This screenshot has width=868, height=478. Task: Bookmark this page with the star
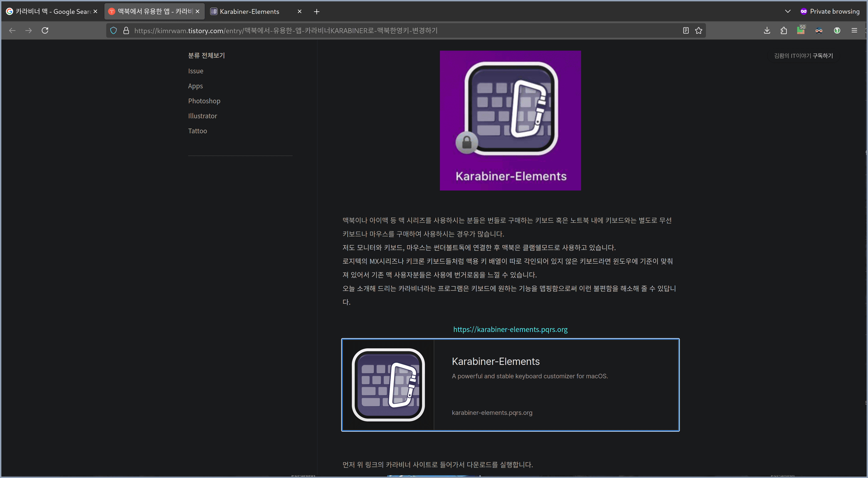[698, 30]
